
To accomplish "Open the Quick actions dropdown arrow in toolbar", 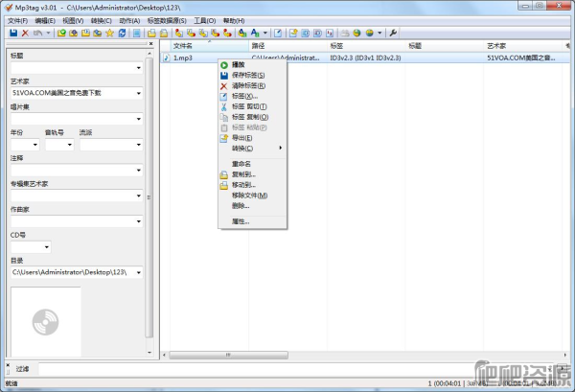I will tap(265, 33).
